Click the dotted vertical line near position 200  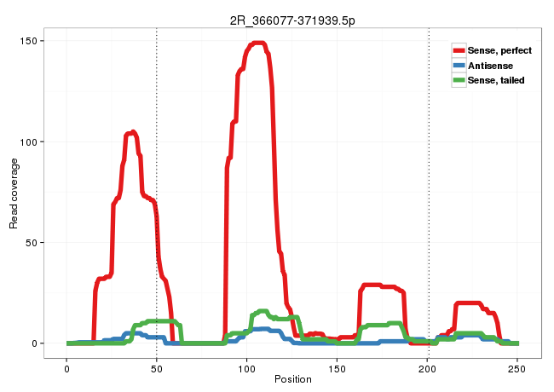[x=429, y=170]
